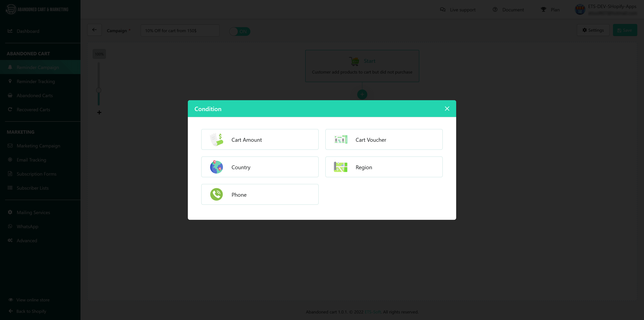Open Advanced settings
This screenshot has height=320, width=644.
coord(40,241)
